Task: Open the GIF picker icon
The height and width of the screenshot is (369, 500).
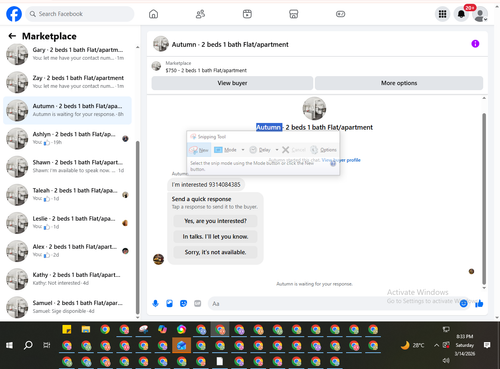Action: point(198,303)
